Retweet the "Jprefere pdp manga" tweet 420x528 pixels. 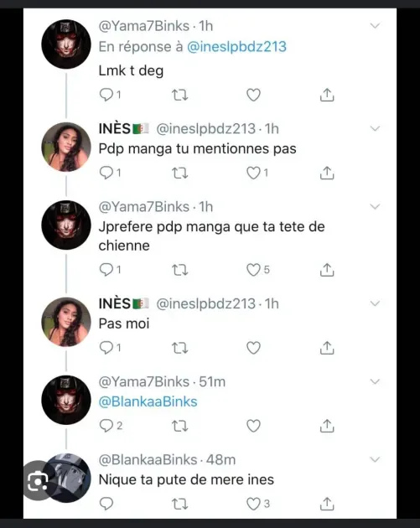coord(180,270)
